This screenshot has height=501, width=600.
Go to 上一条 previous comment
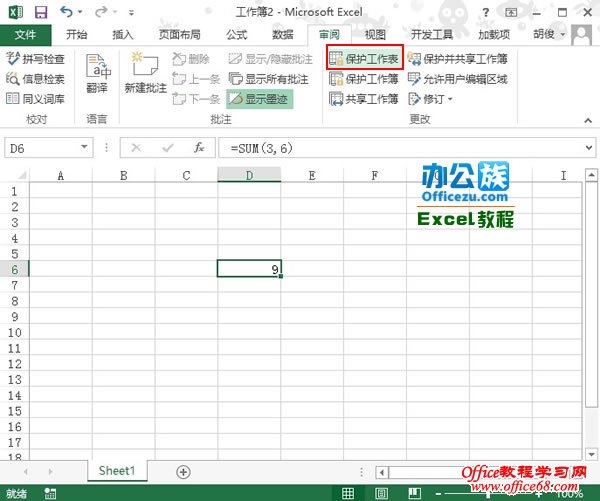coord(196,79)
